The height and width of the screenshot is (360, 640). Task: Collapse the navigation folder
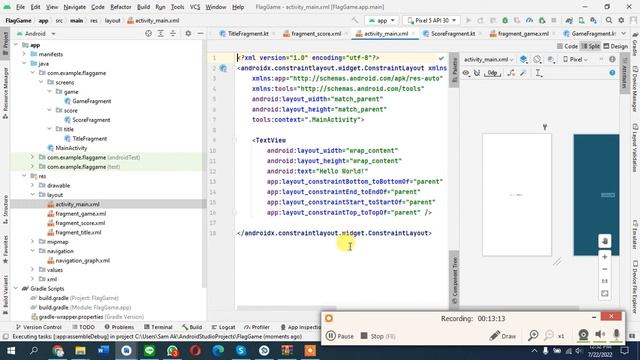(32, 251)
